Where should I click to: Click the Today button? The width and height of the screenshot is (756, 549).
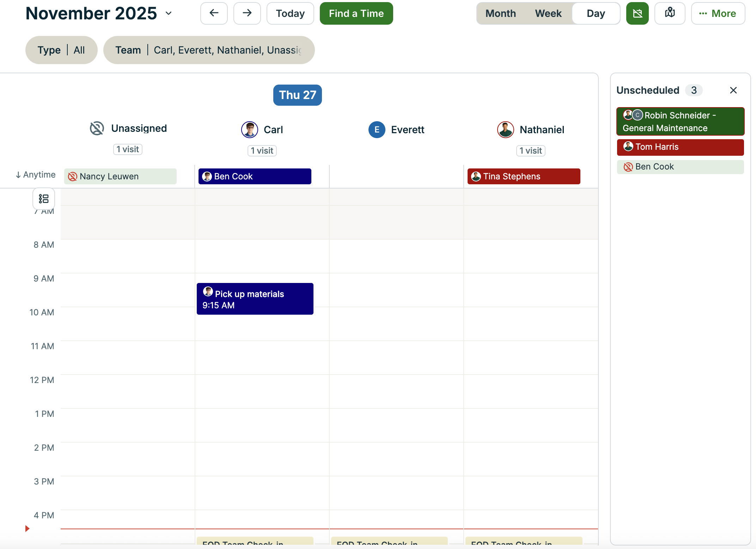pyautogui.click(x=290, y=13)
